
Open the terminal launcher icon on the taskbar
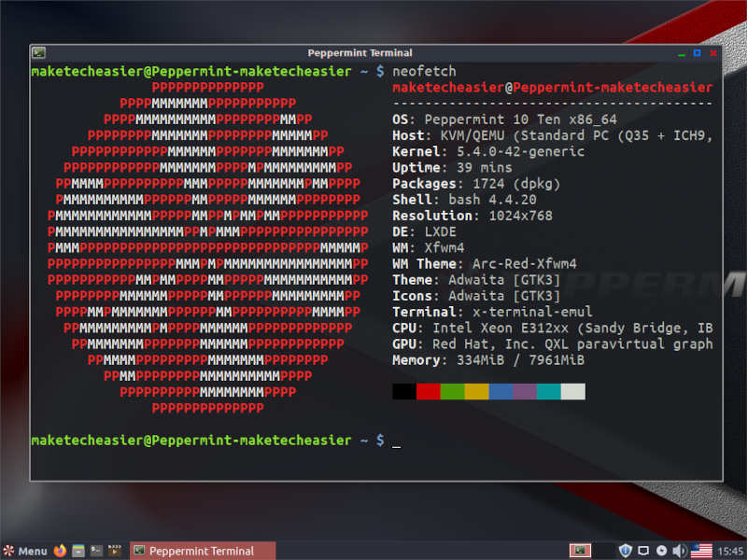[x=97, y=551]
